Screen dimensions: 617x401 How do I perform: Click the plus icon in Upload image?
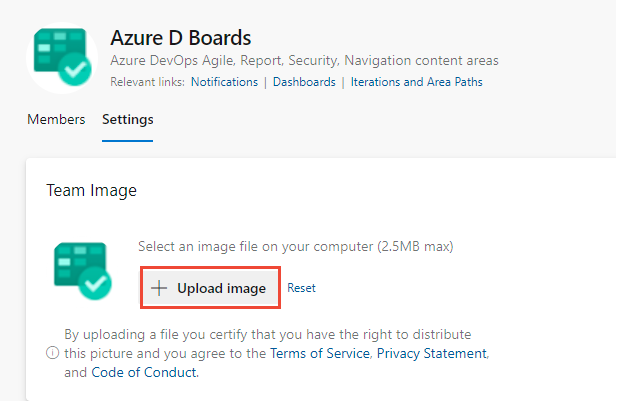point(159,288)
